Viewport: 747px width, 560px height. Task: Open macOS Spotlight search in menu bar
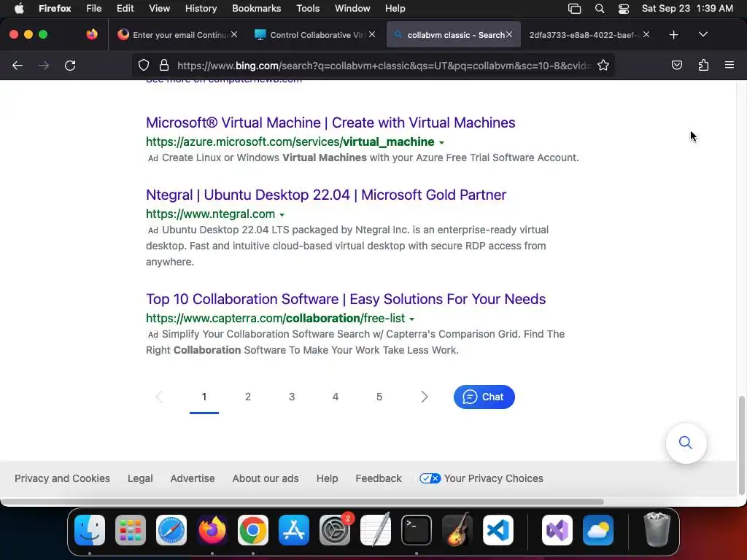click(x=600, y=9)
